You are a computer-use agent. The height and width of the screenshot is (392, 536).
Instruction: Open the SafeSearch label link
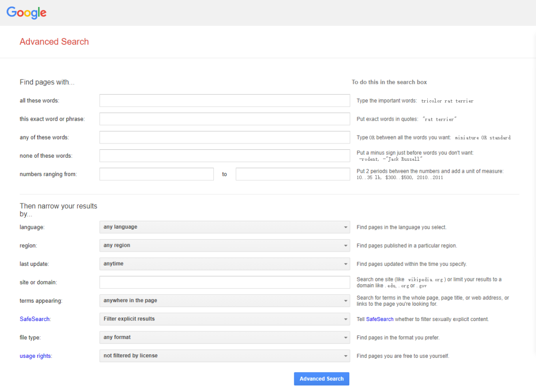pyautogui.click(x=35, y=319)
